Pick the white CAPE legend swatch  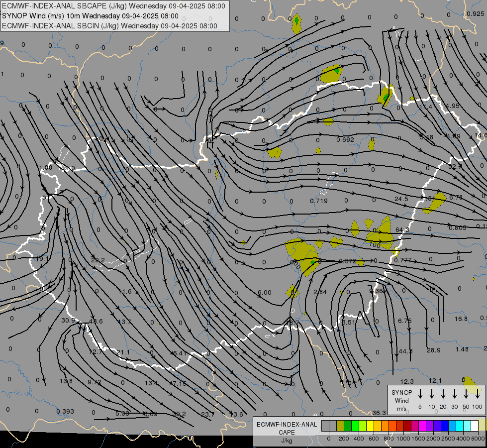point(474,426)
